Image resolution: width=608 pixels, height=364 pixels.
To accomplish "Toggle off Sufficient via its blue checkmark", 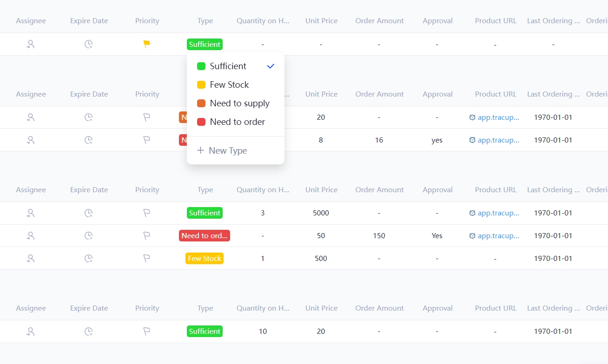I will coord(271,66).
